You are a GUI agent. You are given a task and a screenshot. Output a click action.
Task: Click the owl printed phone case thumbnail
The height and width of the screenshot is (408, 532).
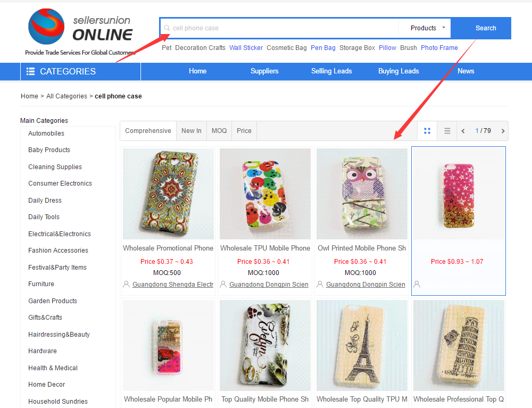[362, 194]
